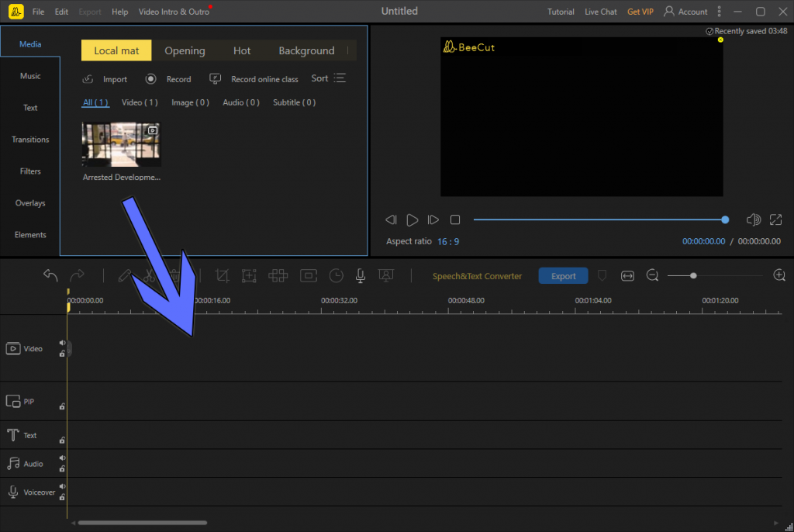The height and width of the screenshot is (532, 794).
Task: Open the Account menu
Action: coord(685,11)
